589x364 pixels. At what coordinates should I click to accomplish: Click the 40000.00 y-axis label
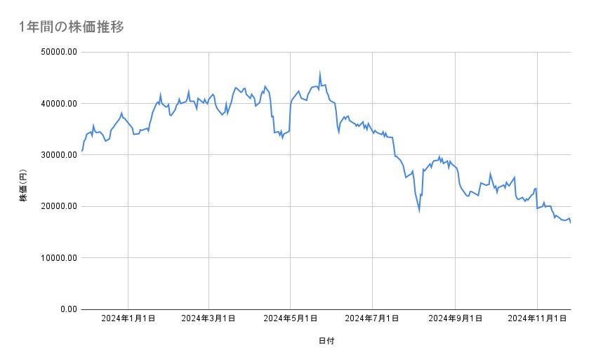[58, 104]
